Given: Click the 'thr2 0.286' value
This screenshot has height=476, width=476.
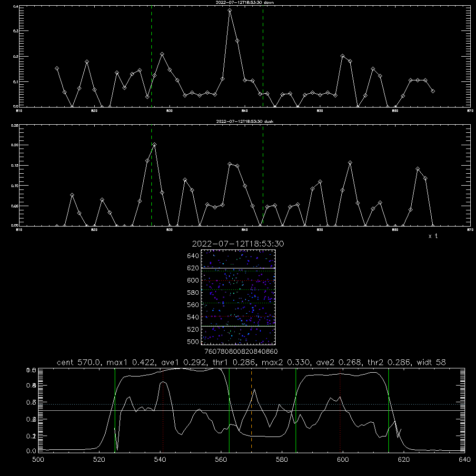Looking at the screenshot, I should tap(389, 362).
